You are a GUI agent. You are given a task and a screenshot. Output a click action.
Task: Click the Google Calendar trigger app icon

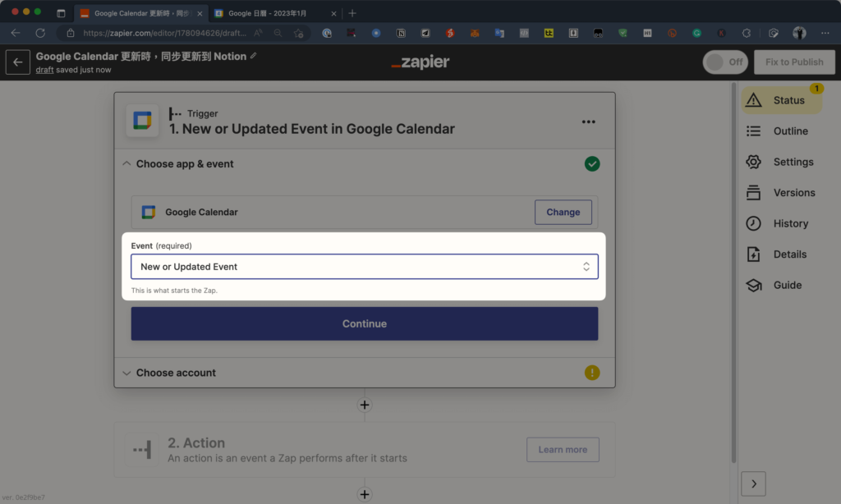coord(142,121)
